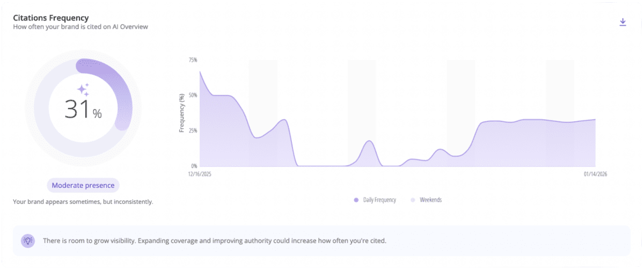Viewport: 644px width, 270px height.
Task: Click the subtitle about AI Overview citations
Action: click(80, 27)
